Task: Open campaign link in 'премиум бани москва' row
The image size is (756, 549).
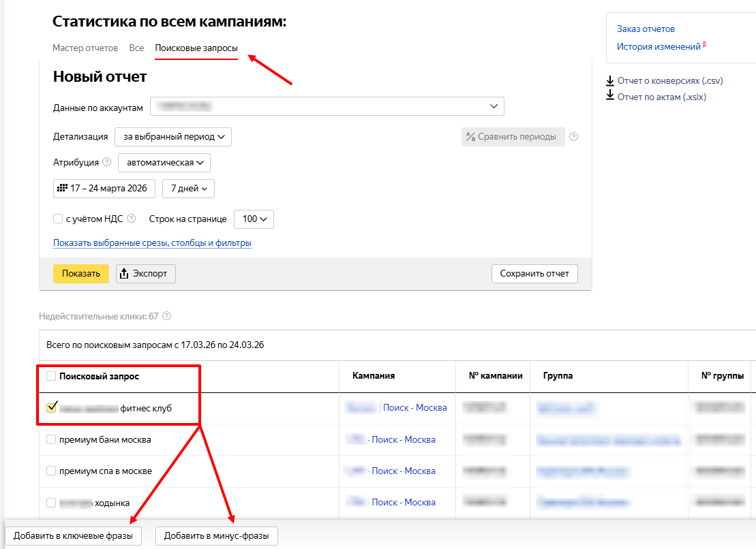Action: click(391, 439)
